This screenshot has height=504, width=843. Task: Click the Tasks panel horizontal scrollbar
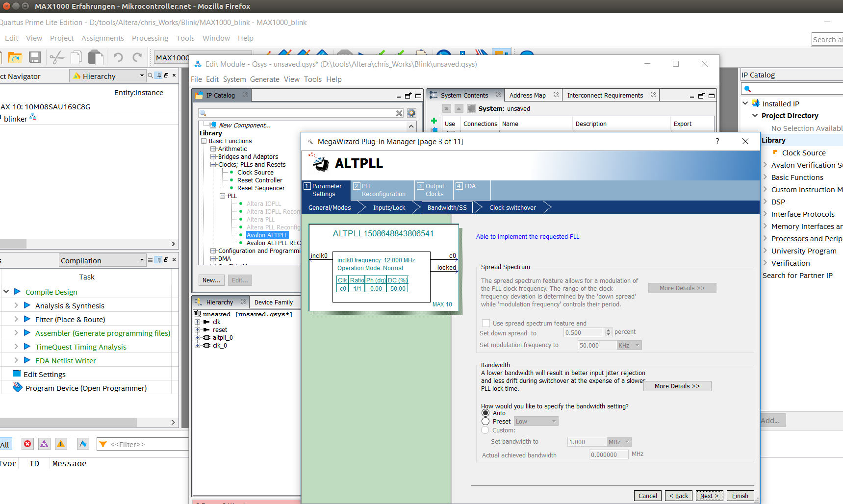69,422
